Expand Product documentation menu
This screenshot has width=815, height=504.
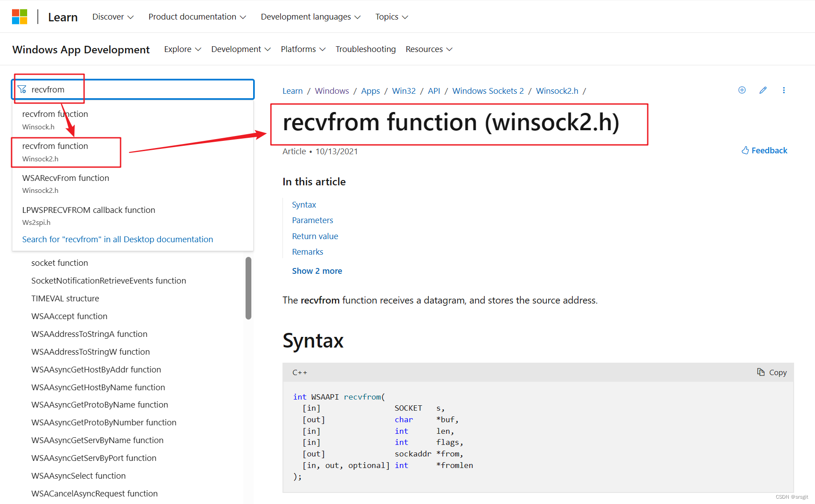pyautogui.click(x=197, y=17)
